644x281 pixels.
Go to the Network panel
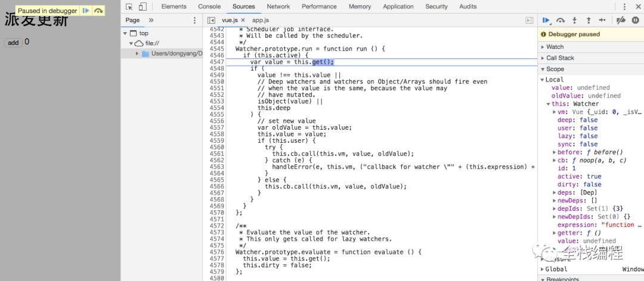coord(278,7)
